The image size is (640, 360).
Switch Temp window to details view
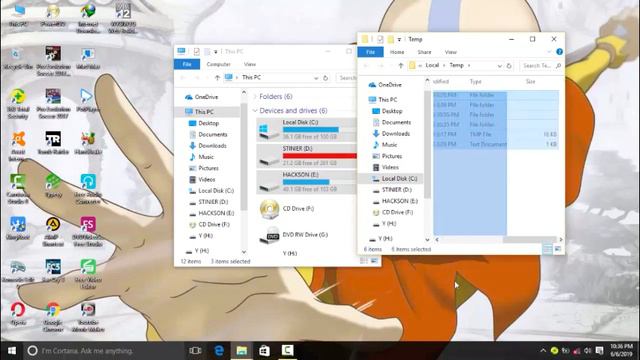[x=547, y=249]
